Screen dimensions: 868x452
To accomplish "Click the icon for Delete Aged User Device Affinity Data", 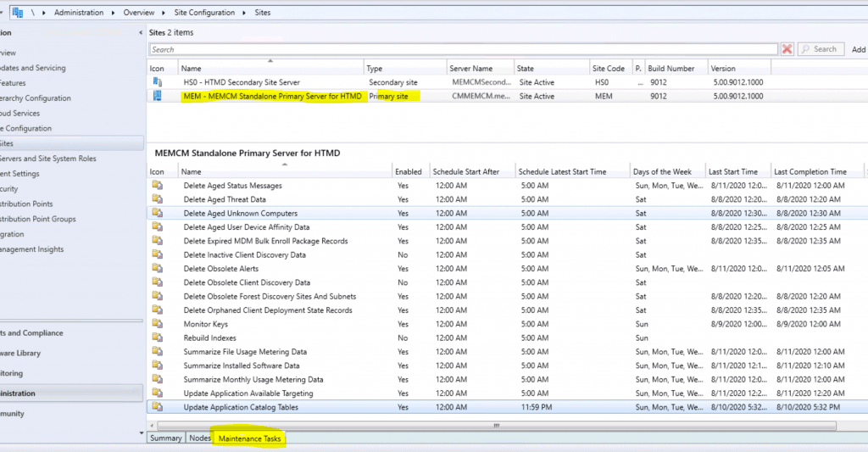I will (157, 226).
